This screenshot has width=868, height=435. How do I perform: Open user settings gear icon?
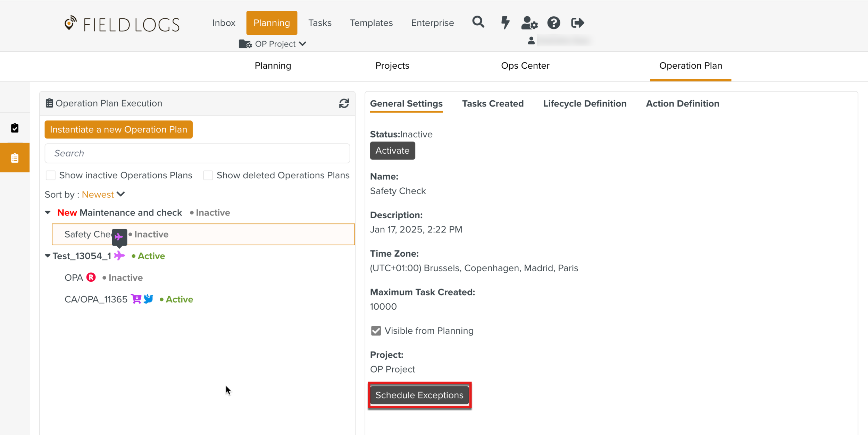pyautogui.click(x=529, y=23)
